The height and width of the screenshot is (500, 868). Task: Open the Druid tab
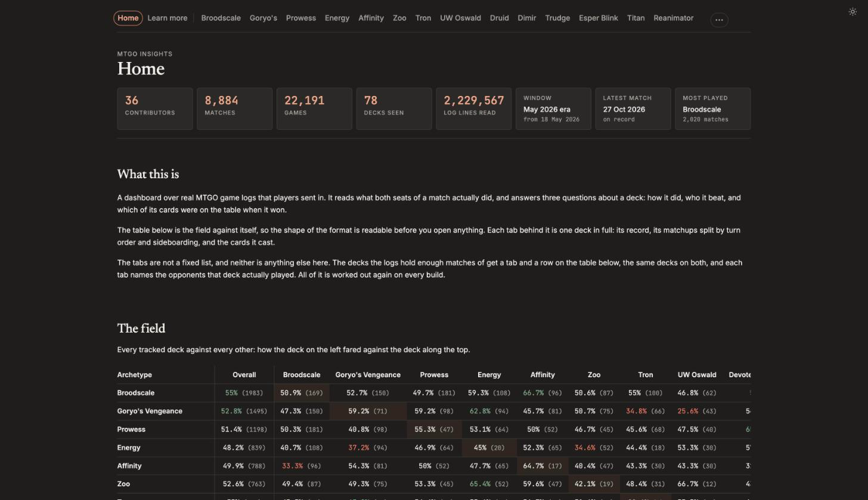(x=500, y=18)
